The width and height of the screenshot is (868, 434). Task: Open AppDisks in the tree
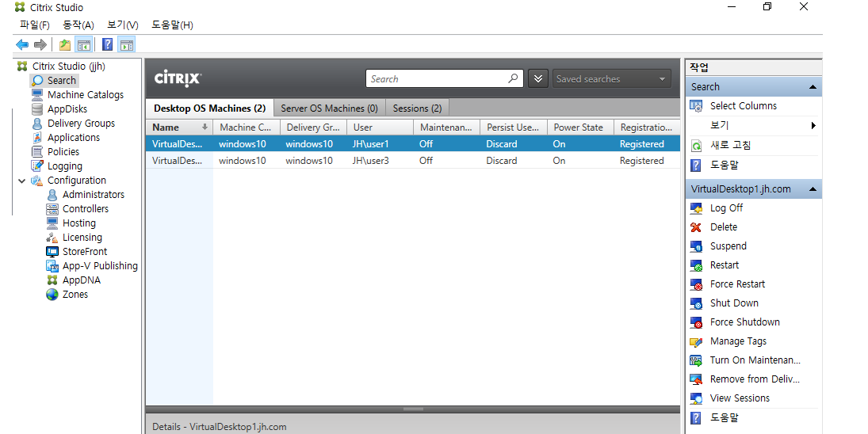[67, 109]
